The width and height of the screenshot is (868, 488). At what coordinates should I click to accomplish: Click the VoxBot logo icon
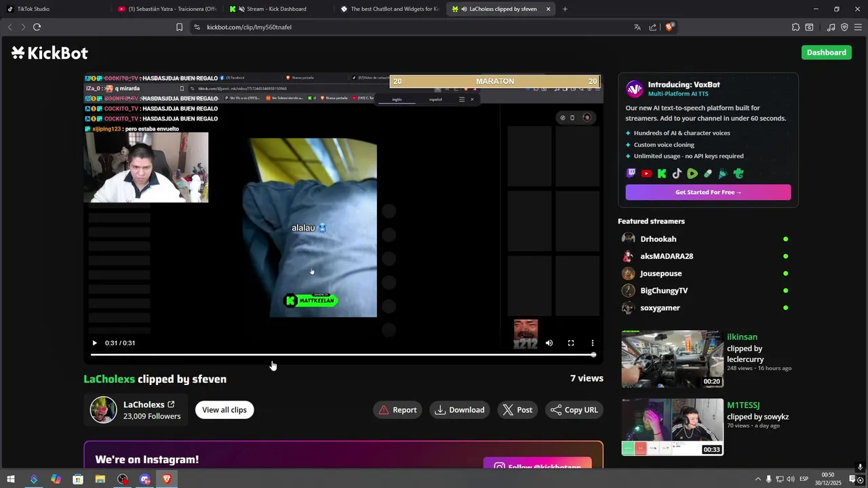tap(634, 89)
